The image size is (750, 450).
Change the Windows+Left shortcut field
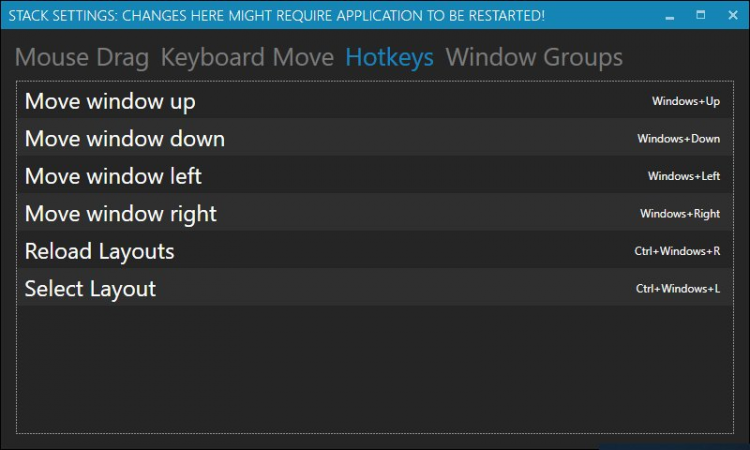tap(683, 176)
